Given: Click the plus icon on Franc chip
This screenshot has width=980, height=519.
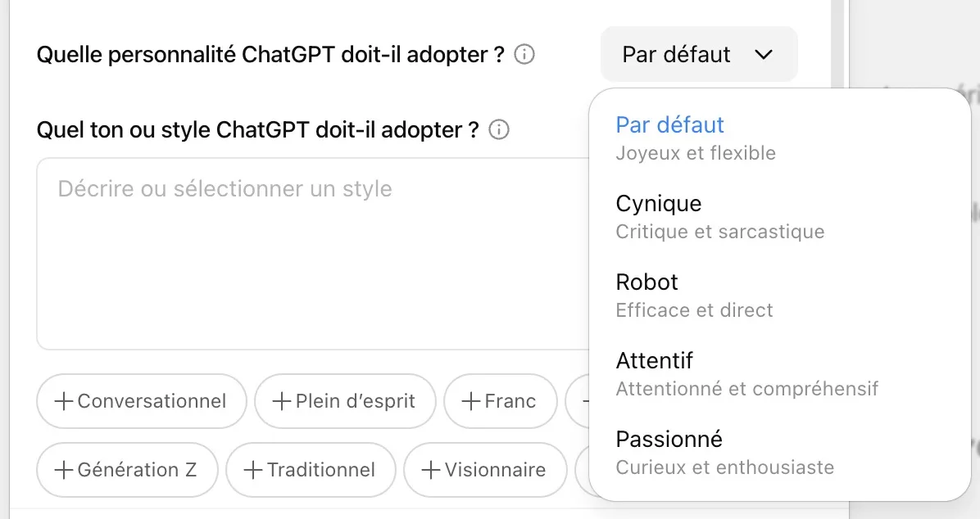Looking at the screenshot, I should [471, 401].
